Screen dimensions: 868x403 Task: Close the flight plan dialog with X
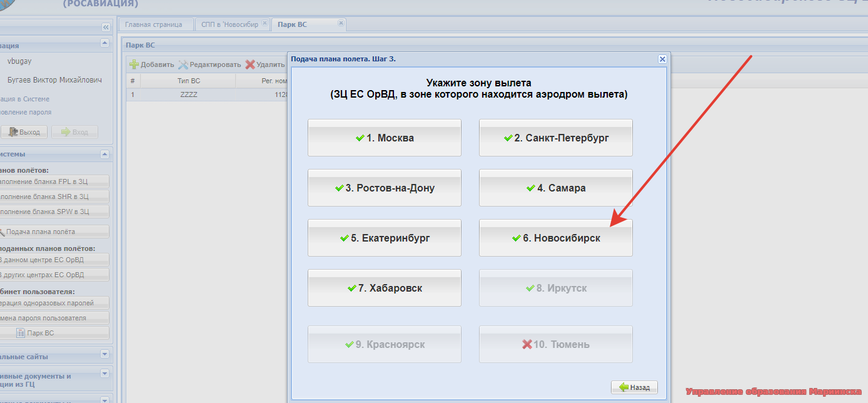662,59
